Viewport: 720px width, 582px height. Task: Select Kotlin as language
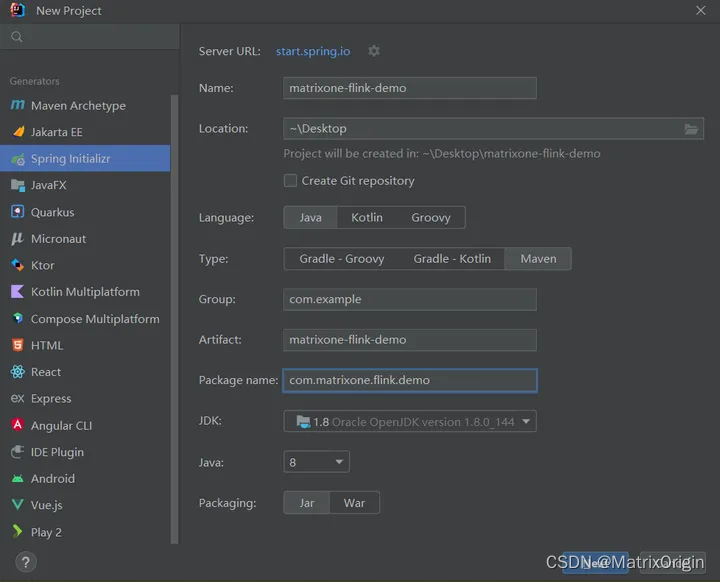[367, 217]
